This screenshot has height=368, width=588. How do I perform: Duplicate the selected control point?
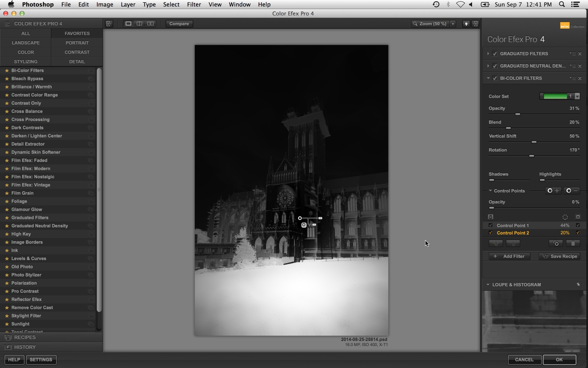556,244
